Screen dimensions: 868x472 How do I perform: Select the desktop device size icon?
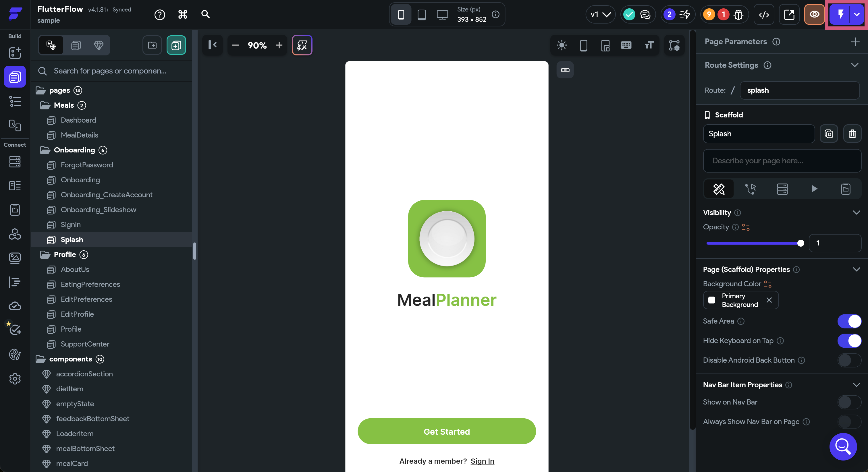442,14
